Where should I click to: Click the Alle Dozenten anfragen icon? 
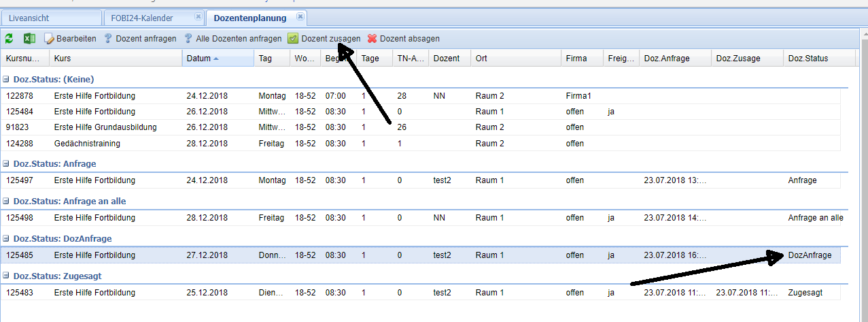(188, 39)
